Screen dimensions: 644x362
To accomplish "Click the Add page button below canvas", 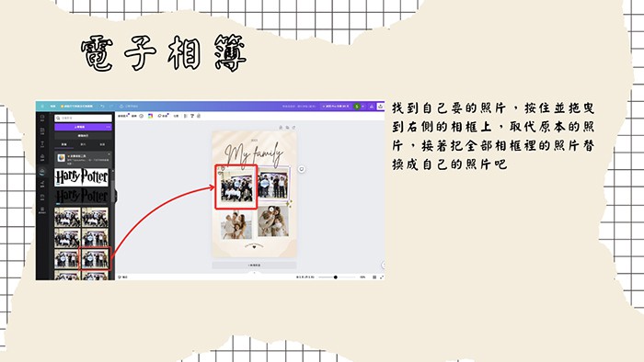I will 254,266.
